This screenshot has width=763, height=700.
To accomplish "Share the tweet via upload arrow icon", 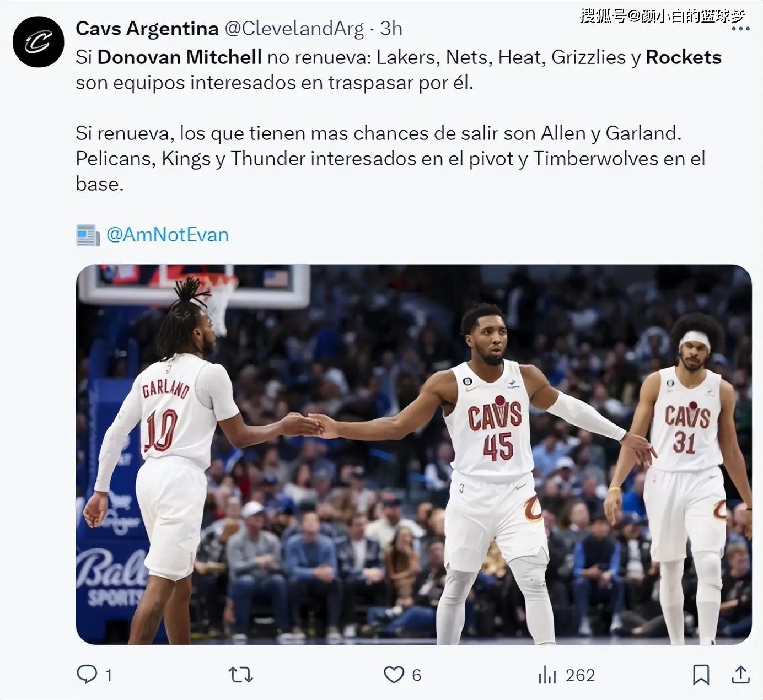I will [740, 674].
